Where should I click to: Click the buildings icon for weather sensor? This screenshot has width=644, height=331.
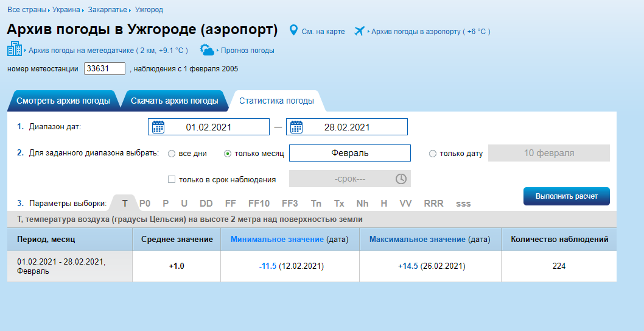click(x=15, y=49)
